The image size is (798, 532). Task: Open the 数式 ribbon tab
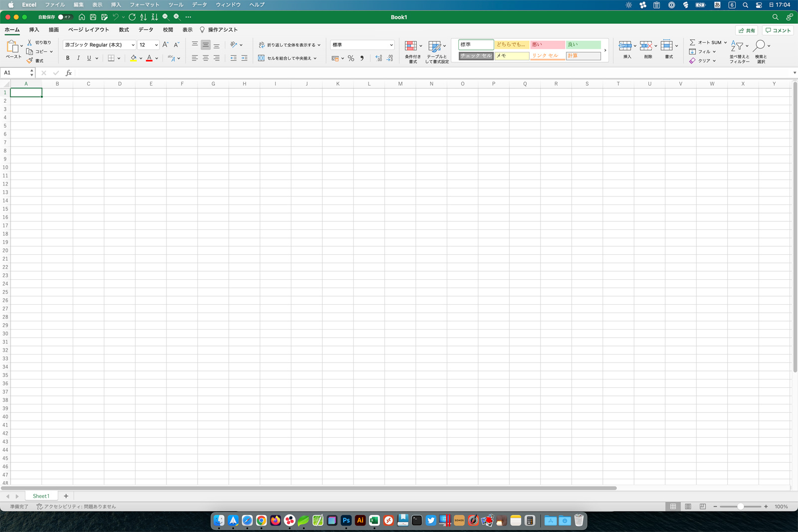[x=124, y=30]
